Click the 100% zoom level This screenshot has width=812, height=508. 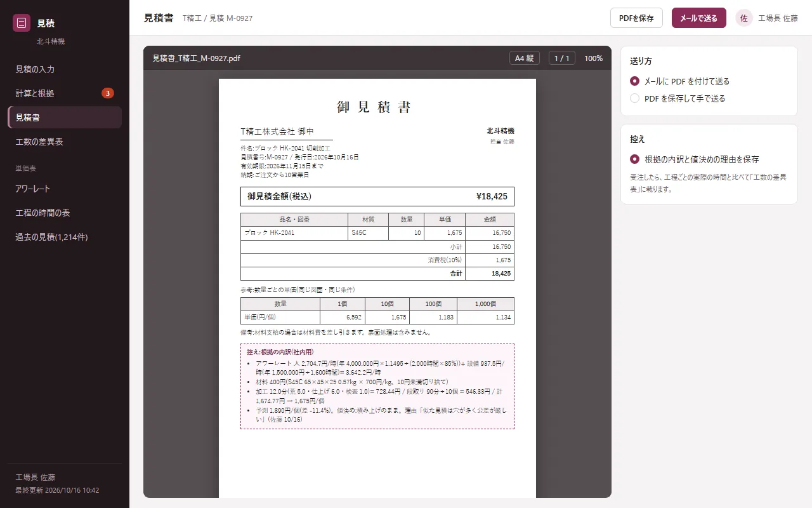(x=593, y=58)
